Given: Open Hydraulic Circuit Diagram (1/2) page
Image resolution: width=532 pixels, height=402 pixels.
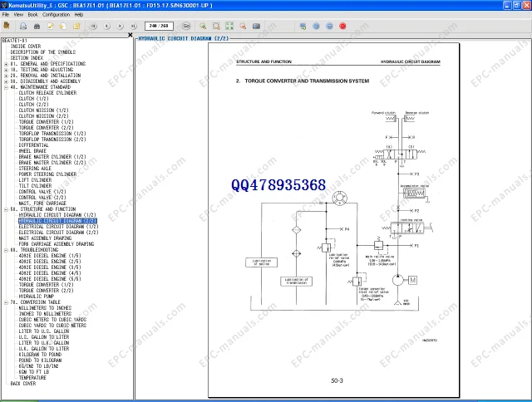Looking at the screenshot, I should click(x=57, y=215).
